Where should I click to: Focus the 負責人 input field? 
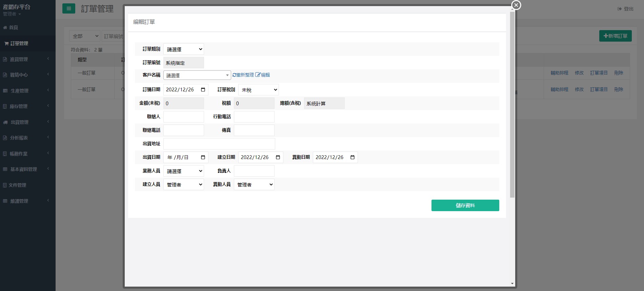pos(254,171)
